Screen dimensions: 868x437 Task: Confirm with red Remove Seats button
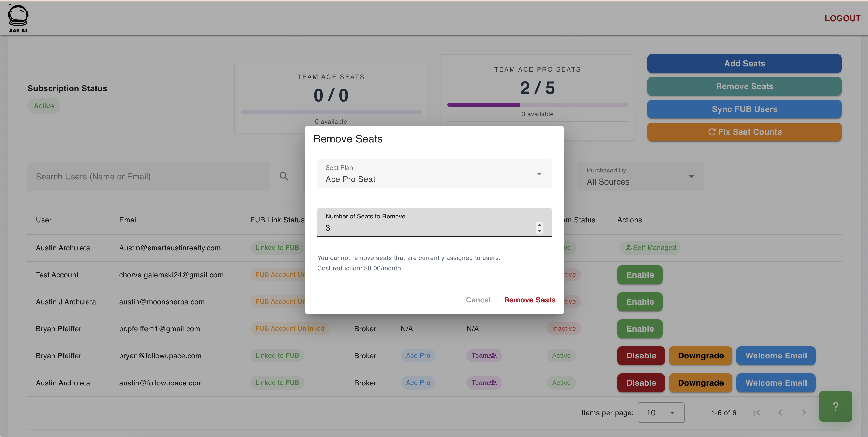coord(529,300)
